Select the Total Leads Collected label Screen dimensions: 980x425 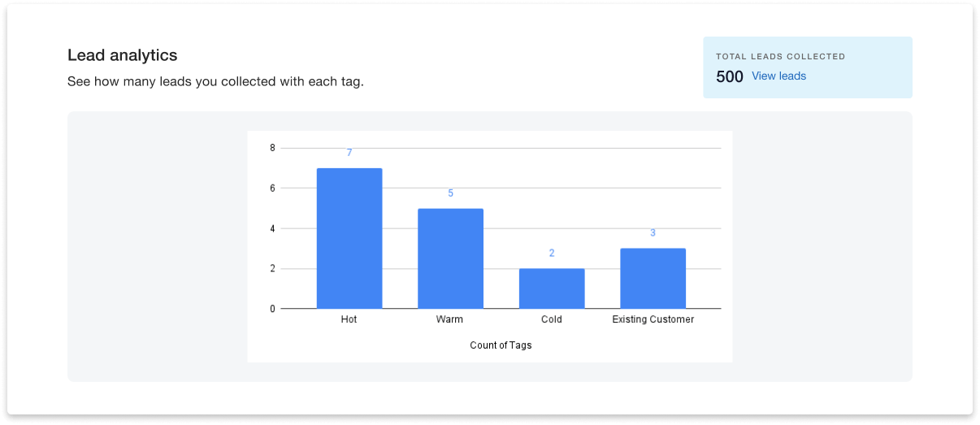780,57
